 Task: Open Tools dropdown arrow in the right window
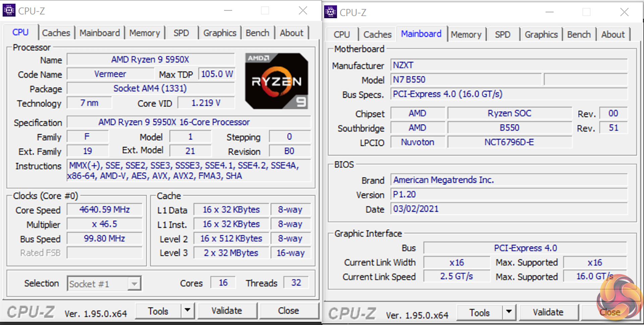tap(509, 312)
